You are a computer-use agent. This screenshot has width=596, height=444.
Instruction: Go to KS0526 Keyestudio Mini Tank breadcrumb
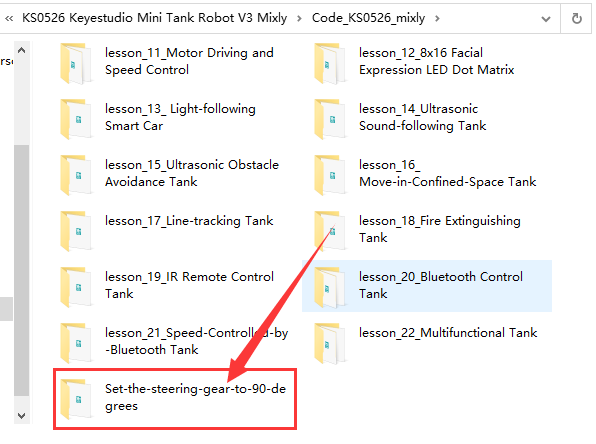pos(154,18)
